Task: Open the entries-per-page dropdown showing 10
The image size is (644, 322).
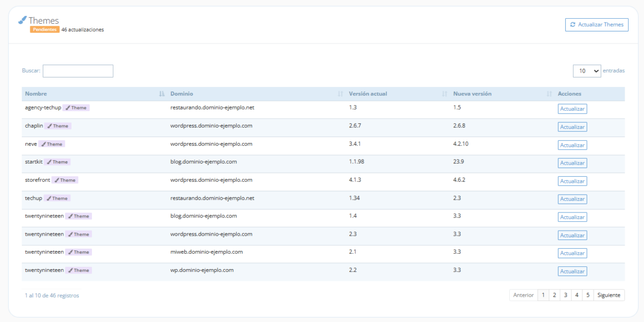Action: coord(587,71)
